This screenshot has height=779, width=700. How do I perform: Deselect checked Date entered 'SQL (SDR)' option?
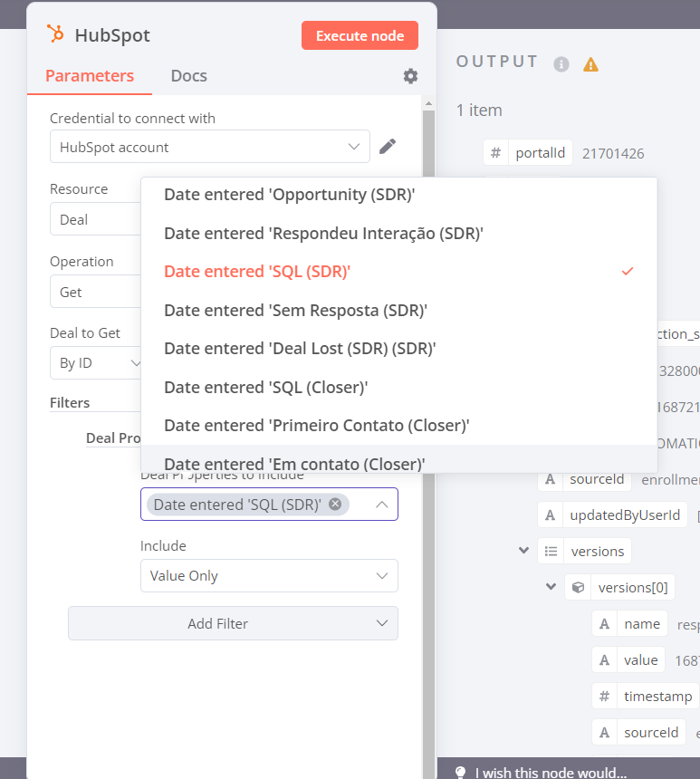coord(398,271)
